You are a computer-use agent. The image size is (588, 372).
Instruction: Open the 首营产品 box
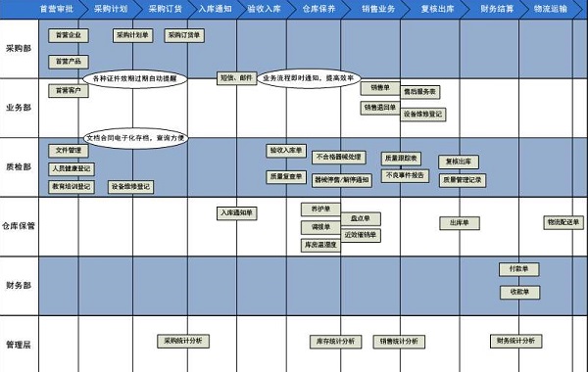click(x=69, y=62)
